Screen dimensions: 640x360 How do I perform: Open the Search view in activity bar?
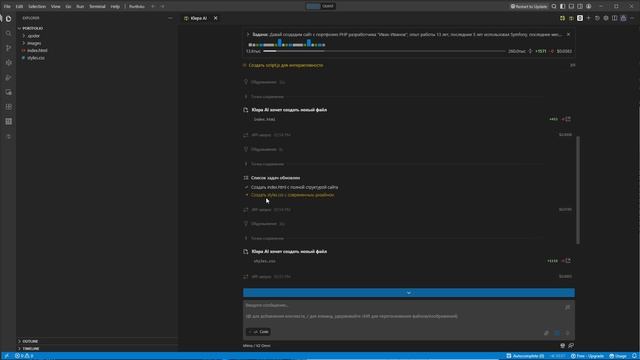click(x=9, y=33)
